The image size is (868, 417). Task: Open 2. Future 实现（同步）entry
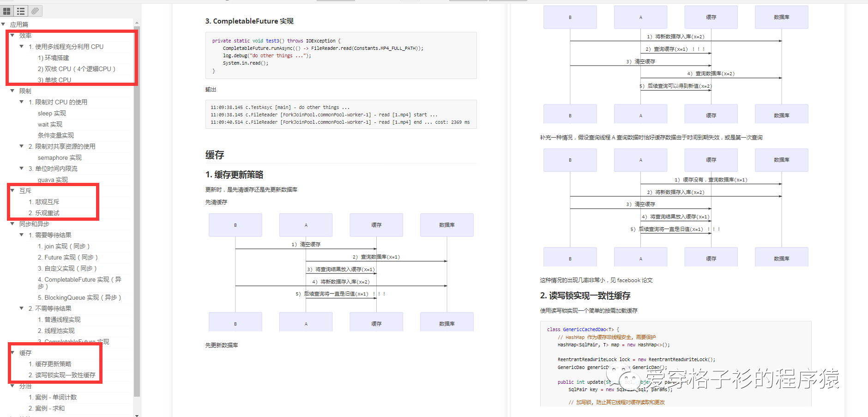pos(68,257)
